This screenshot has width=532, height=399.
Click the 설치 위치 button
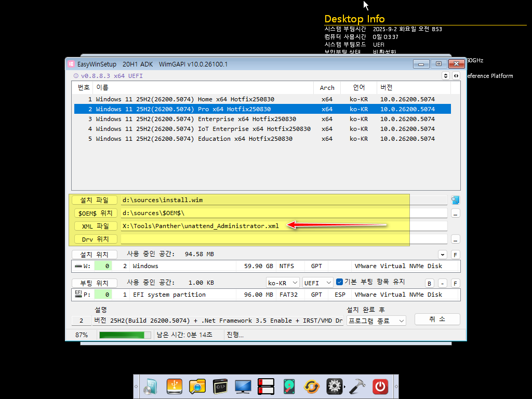coord(95,255)
